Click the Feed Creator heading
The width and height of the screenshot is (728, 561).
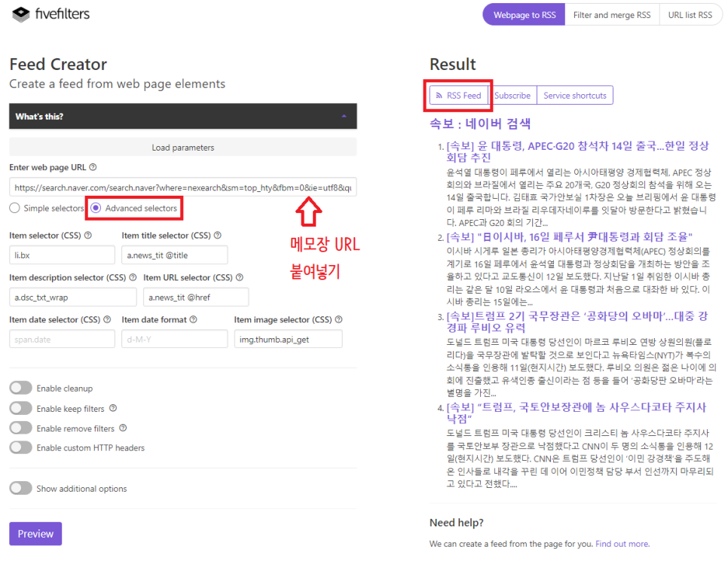click(x=58, y=64)
